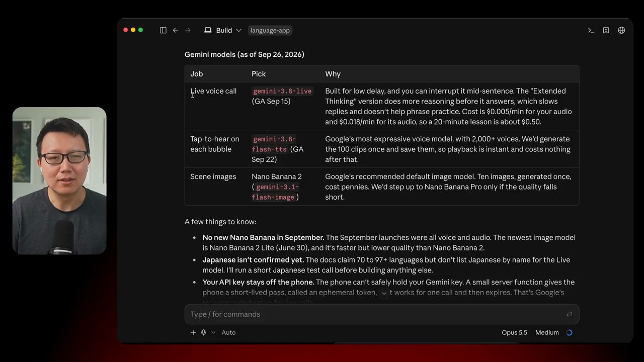
Task: Open the terminal panel icon
Action: (x=591, y=30)
